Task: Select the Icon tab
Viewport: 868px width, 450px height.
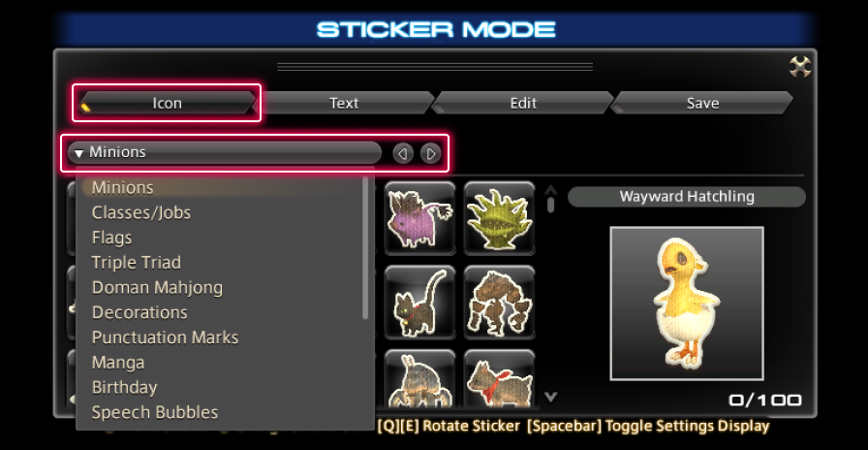Action: point(167,103)
